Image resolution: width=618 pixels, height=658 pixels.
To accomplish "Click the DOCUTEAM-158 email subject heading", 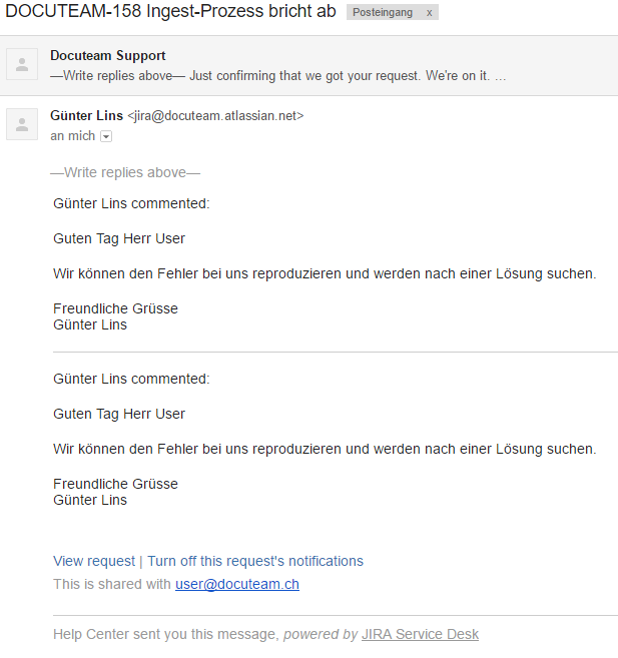I will [171, 12].
